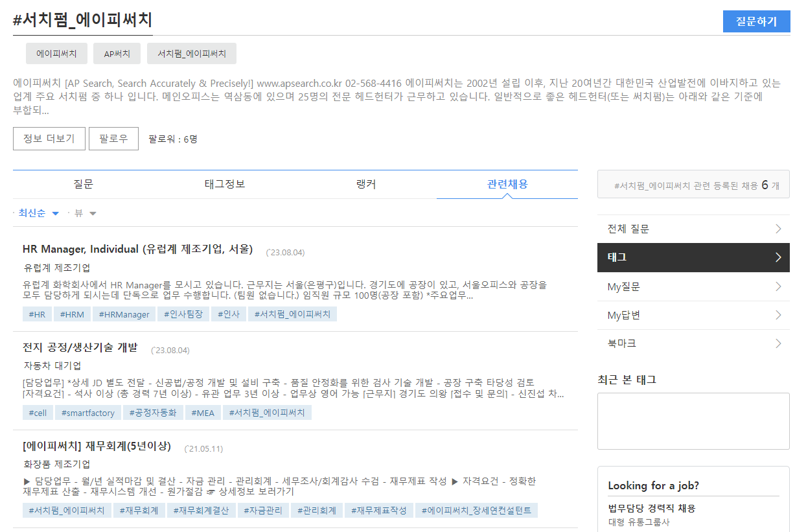Image resolution: width=795 pixels, height=532 pixels.
Task: Open 북마크 in the sidebar
Action: pyautogui.click(x=693, y=343)
